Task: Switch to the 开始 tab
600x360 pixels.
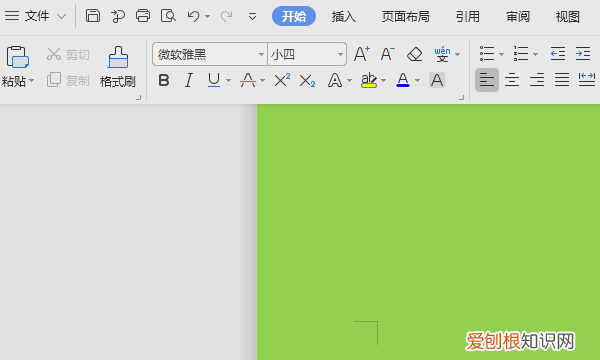Action: click(x=294, y=16)
